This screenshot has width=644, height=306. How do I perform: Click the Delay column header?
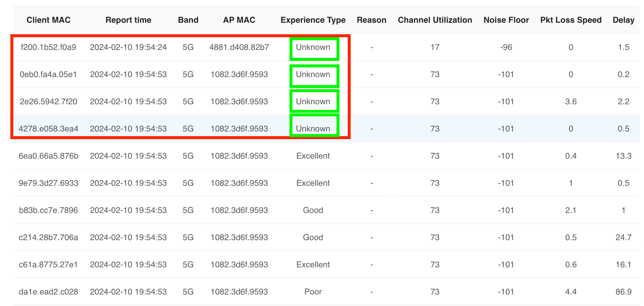[x=624, y=20]
